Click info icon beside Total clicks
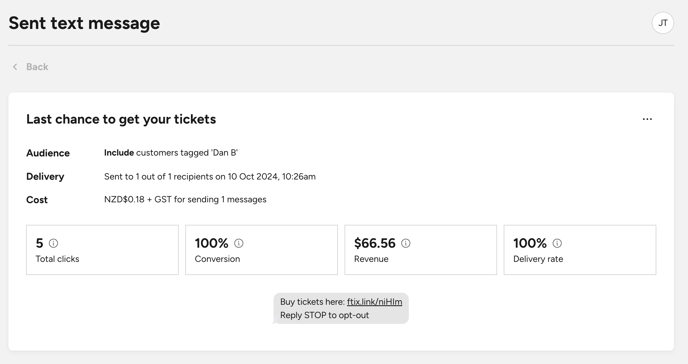This screenshot has width=688, height=364. 54,243
